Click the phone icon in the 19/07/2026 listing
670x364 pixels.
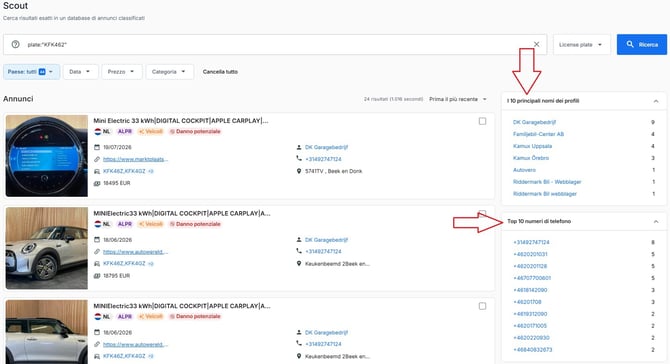(299, 159)
